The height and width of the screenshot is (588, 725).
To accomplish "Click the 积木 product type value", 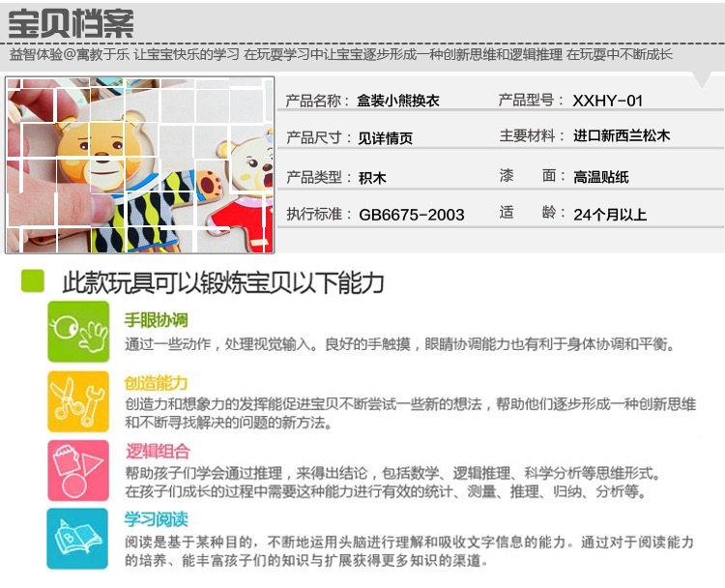I will 372,178.
